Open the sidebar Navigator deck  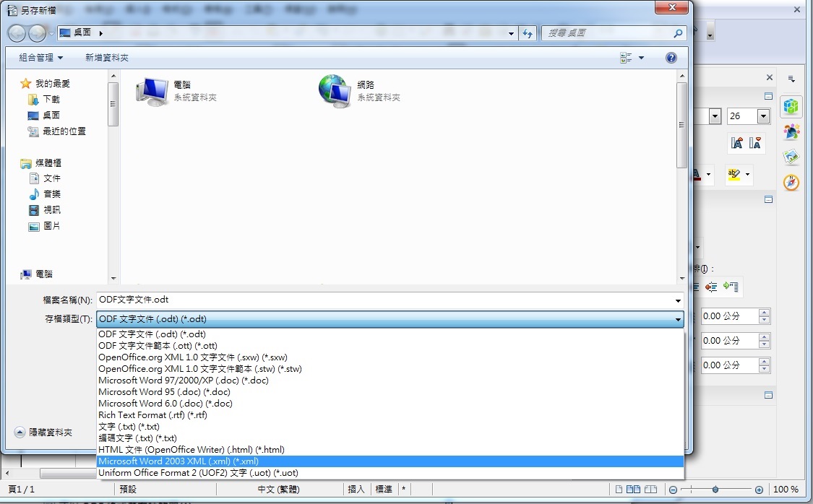click(x=791, y=183)
